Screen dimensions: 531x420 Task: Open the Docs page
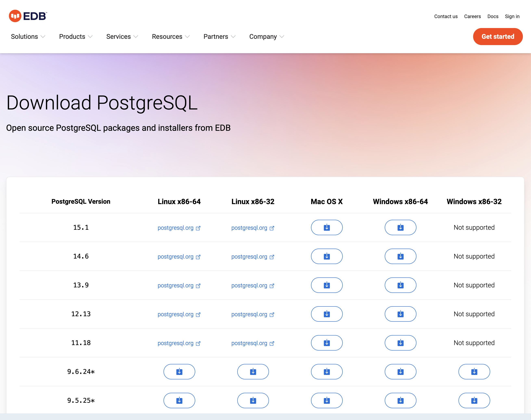[x=492, y=16]
